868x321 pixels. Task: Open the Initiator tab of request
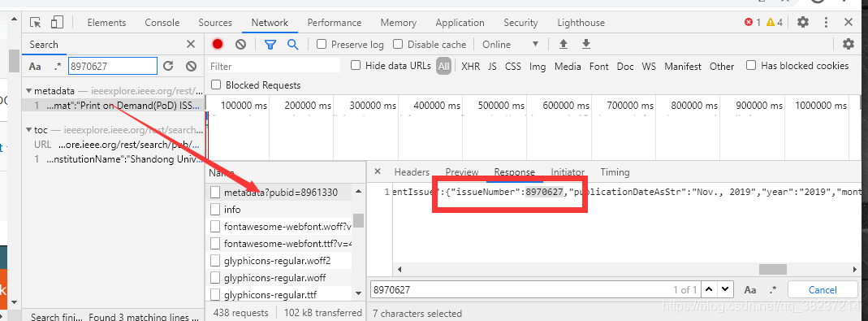coord(568,172)
